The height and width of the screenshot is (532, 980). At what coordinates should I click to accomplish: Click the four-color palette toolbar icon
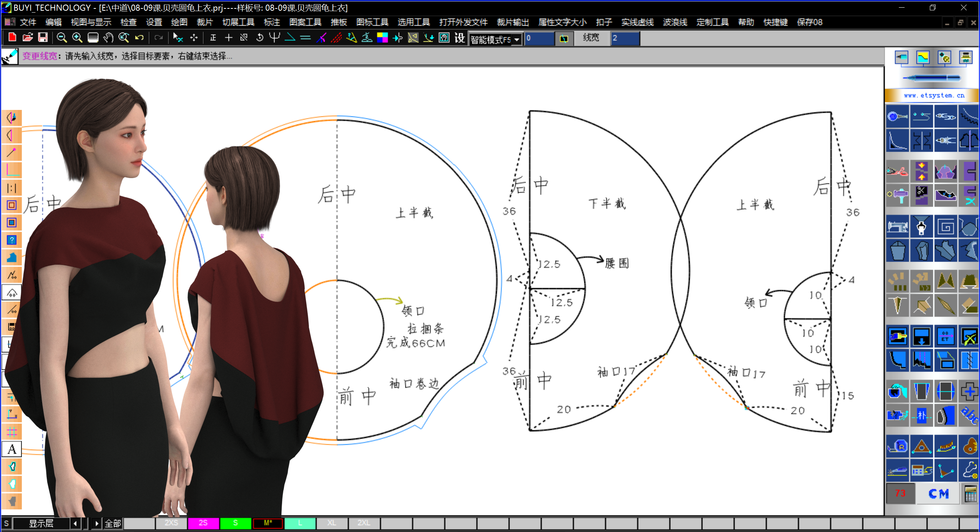point(382,38)
